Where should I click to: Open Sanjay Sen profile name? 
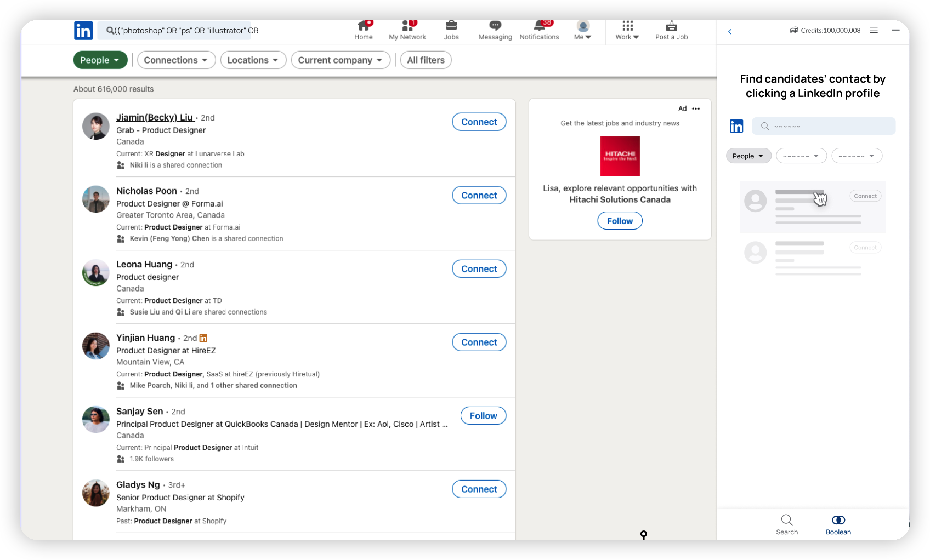click(139, 411)
